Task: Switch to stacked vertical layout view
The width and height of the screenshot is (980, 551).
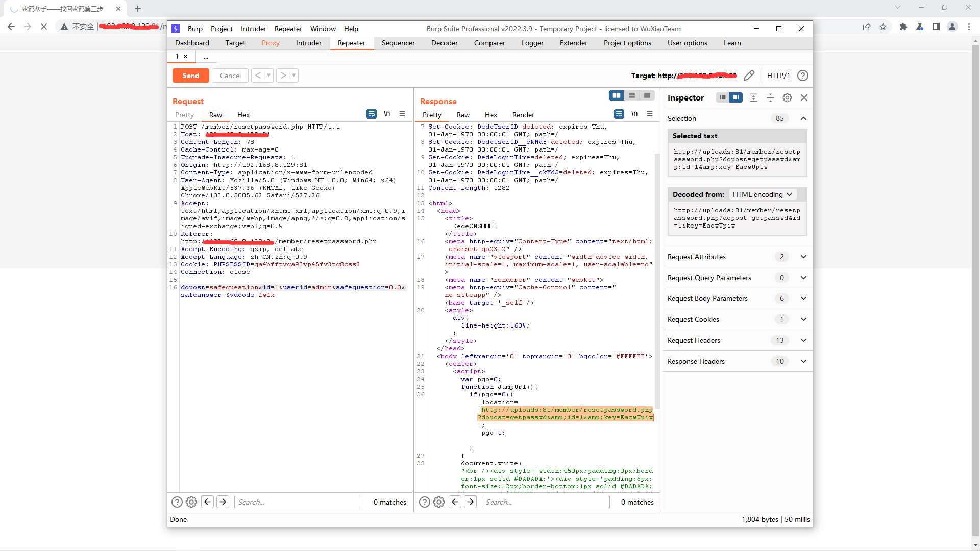Action: click(631, 95)
